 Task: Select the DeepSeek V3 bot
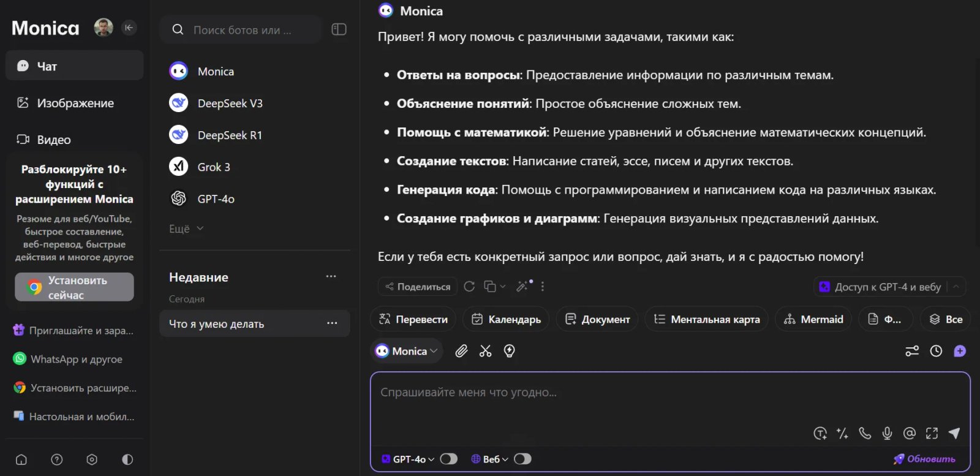point(255,103)
